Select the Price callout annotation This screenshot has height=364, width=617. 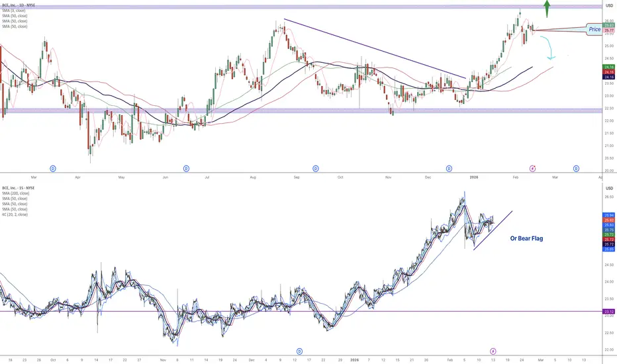tap(594, 29)
